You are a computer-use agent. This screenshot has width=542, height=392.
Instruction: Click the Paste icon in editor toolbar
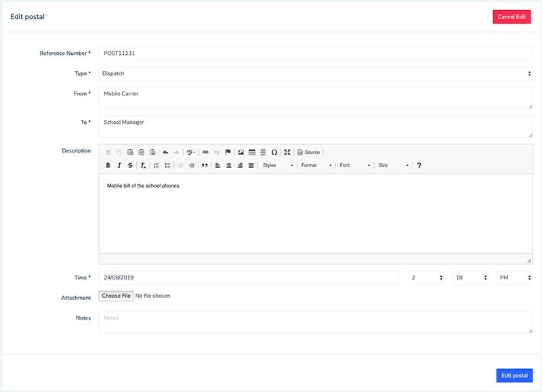click(x=130, y=152)
